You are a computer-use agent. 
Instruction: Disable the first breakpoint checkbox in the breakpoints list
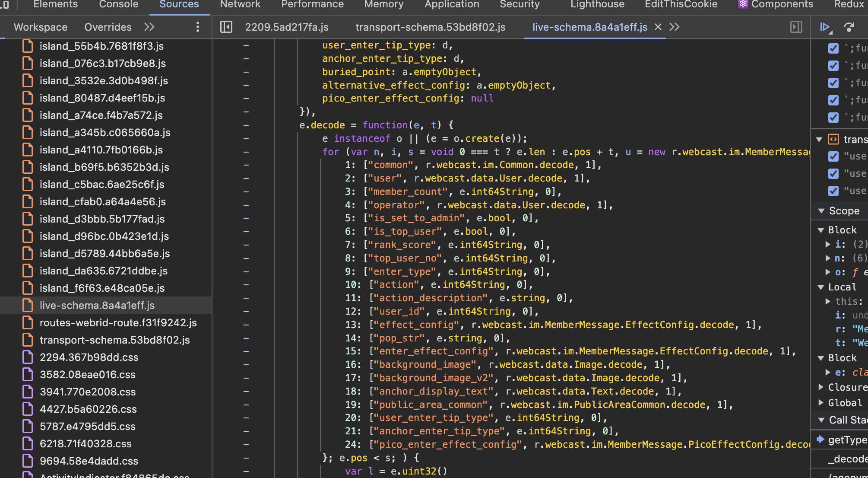pos(833,48)
